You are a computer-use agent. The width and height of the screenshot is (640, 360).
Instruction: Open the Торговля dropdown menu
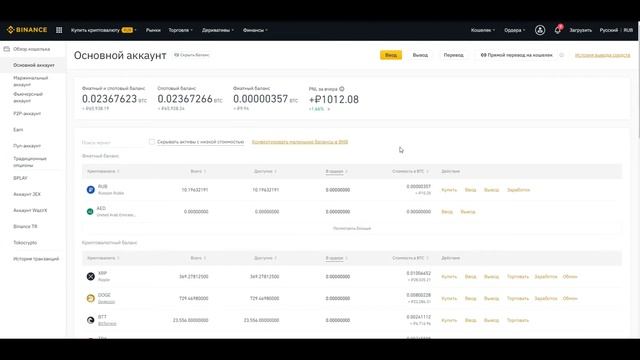(180, 30)
